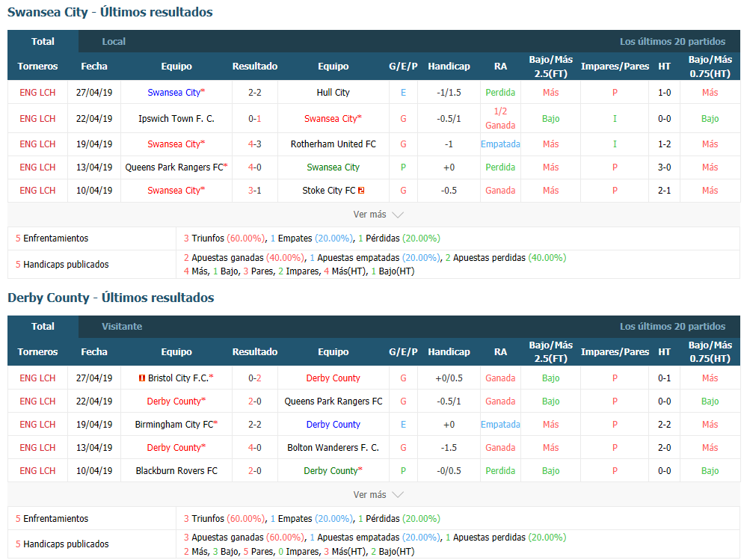Click Swansea City in the Ipswich Town row
This screenshot has width=744, height=560.
point(331,119)
